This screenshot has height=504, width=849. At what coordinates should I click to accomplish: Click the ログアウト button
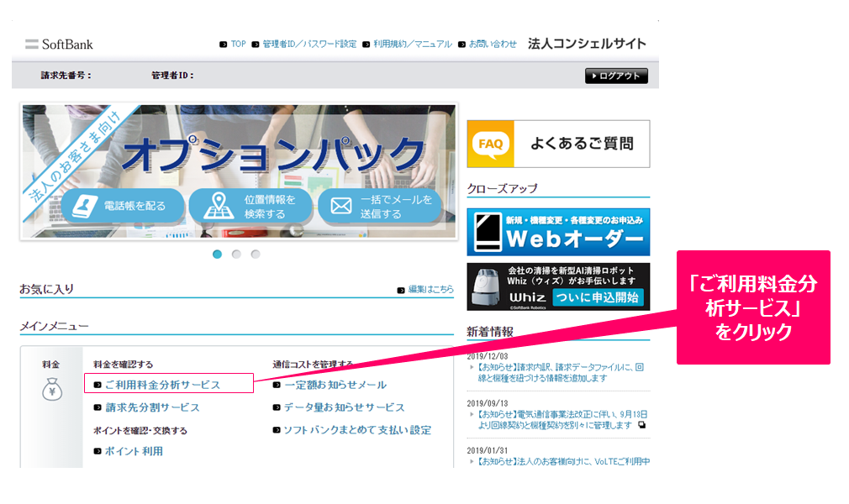[616, 76]
